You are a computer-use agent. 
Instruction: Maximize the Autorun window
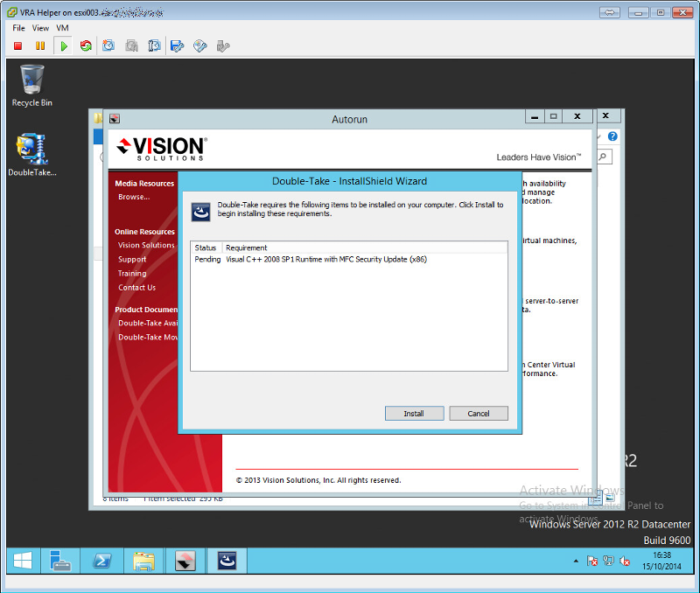(554, 117)
